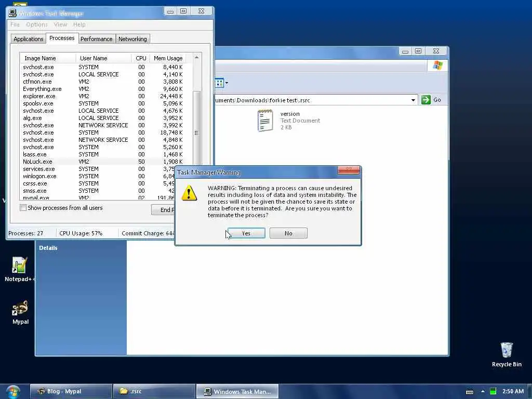
Task: Select the services.exe process row
Action: click(x=98, y=169)
